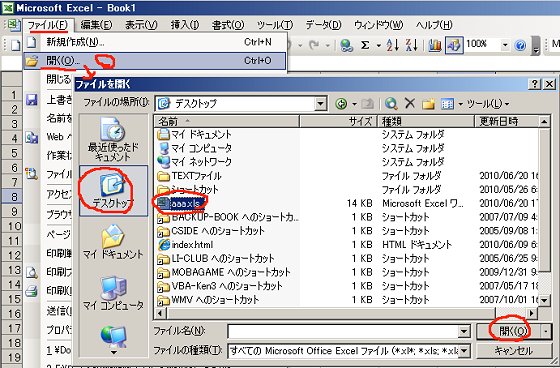
Task: Open the 表示(V) menu
Action: tap(141, 25)
